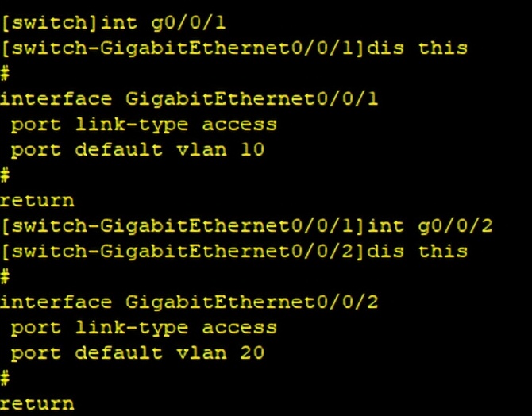Click "port link-type access" under GigabitEthernet0/0/1
Viewport: 532px width, 416px height.
[x=144, y=125]
